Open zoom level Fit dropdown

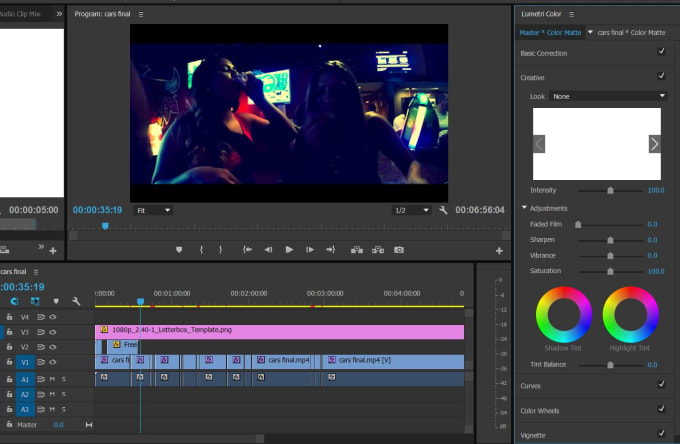(x=153, y=210)
